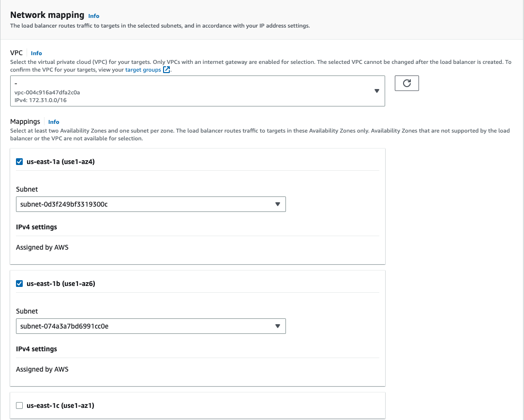Open Info link next to Mappings label
This screenshot has width=524, height=420.
tap(54, 122)
